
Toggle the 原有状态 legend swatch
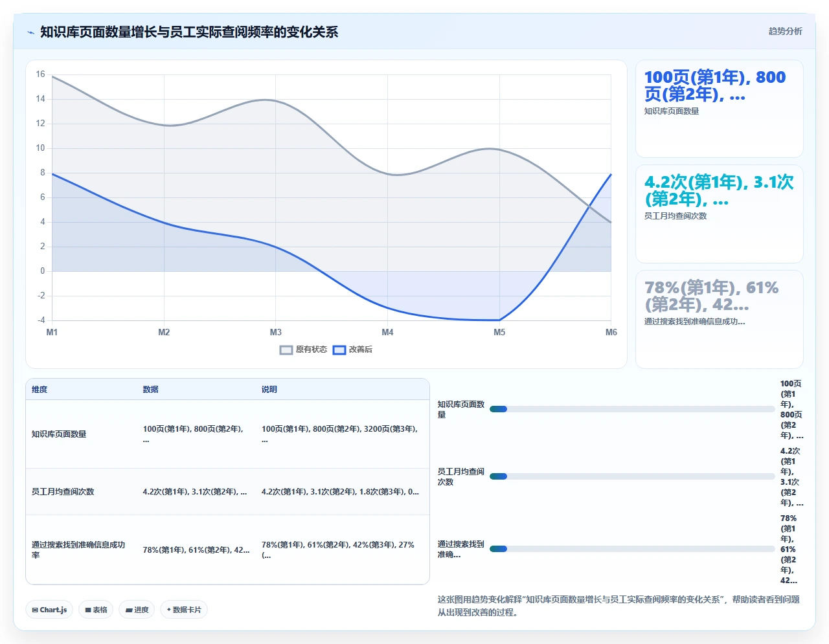(286, 350)
